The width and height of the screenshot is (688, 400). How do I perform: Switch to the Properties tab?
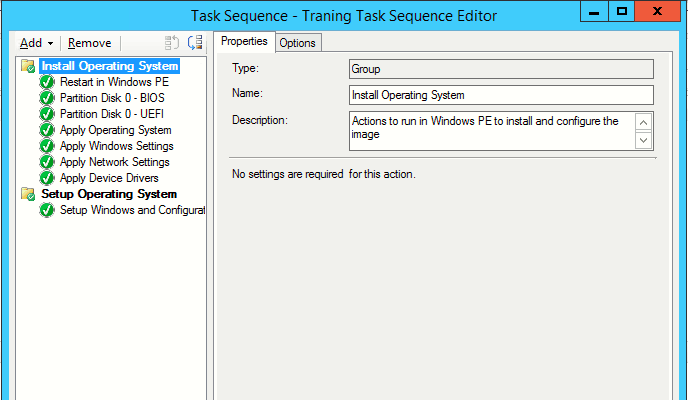coord(244,41)
